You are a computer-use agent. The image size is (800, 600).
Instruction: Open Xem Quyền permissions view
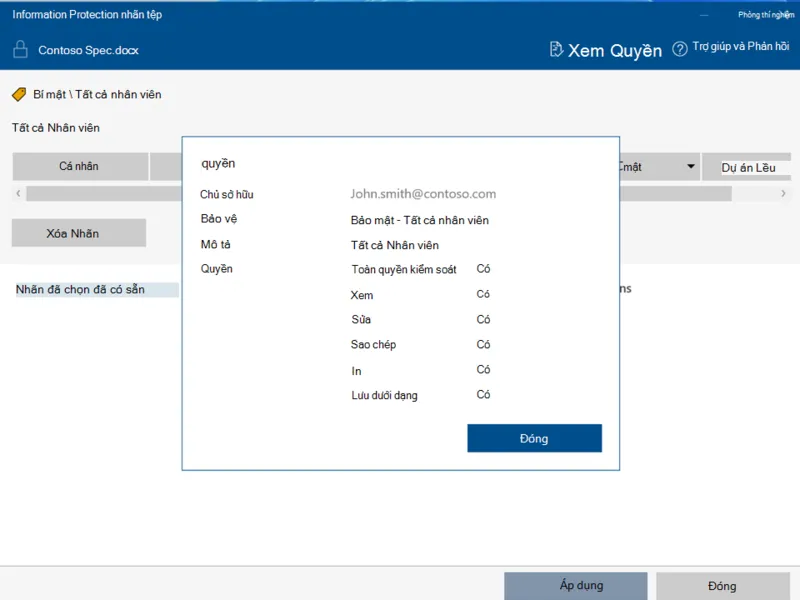(x=615, y=50)
